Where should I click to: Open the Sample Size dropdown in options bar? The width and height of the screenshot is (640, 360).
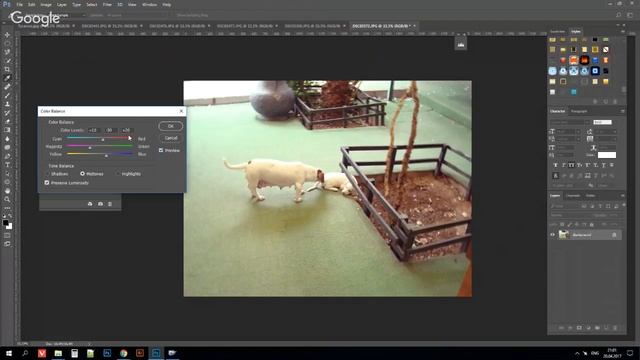pyautogui.click(x=69, y=15)
